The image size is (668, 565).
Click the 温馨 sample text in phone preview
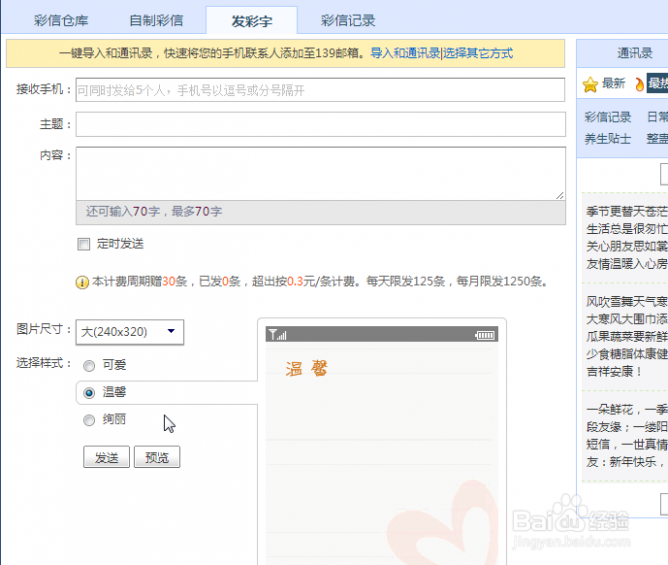point(306,369)
